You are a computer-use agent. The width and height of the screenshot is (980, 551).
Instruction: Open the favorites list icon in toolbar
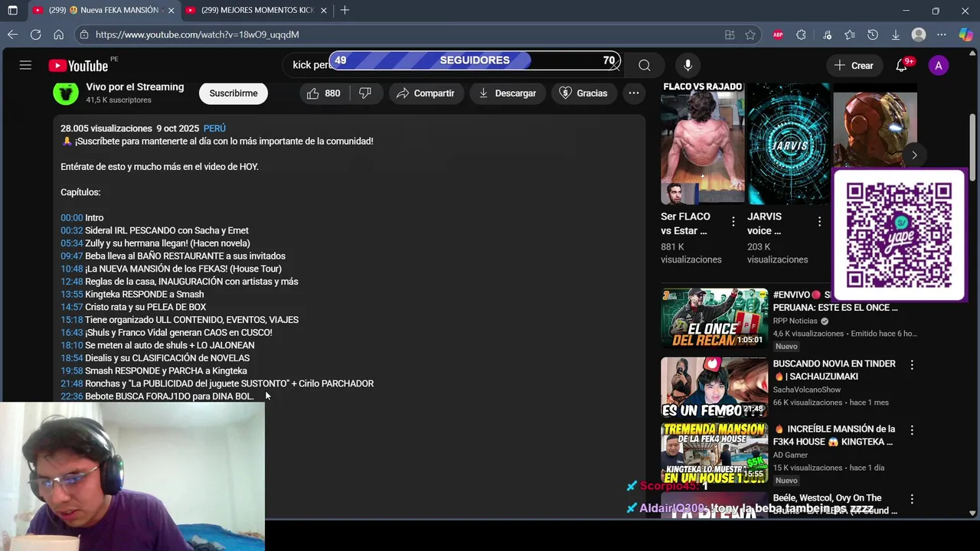850,34
